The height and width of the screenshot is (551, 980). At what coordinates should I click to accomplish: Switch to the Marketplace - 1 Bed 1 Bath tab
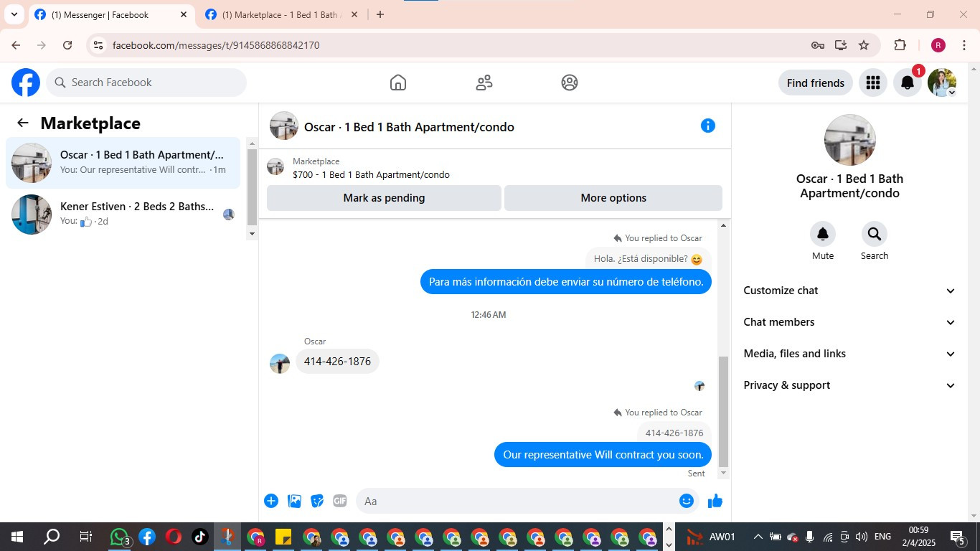tap(281, 15)
